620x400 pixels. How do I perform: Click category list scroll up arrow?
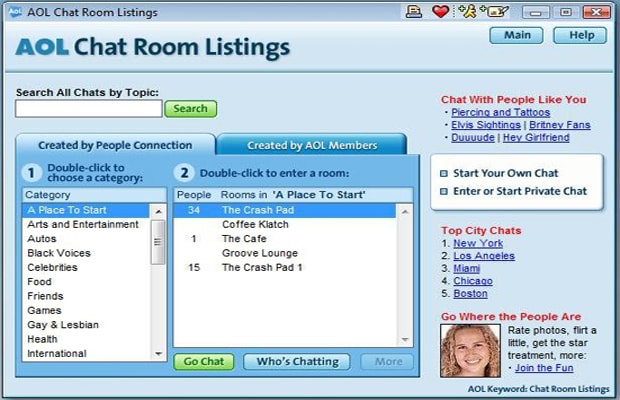(x=158, y=211)
